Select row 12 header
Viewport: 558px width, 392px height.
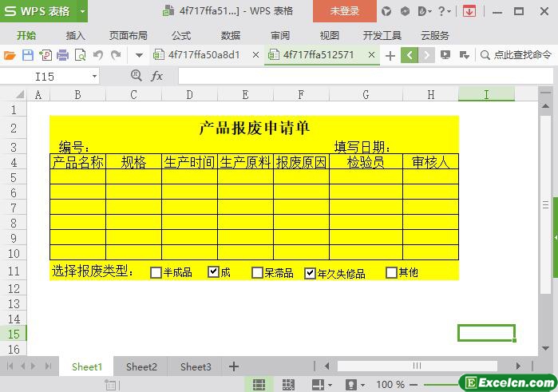(x=14, y=288)
